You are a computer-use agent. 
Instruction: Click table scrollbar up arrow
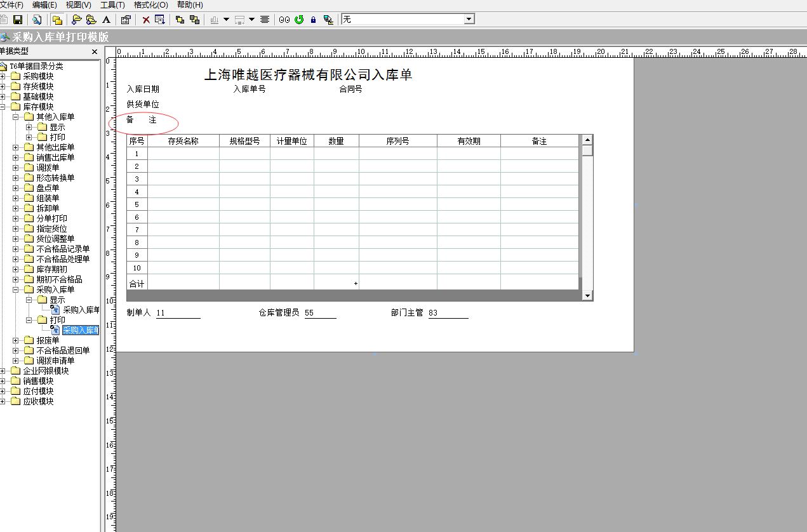point(587,140)
